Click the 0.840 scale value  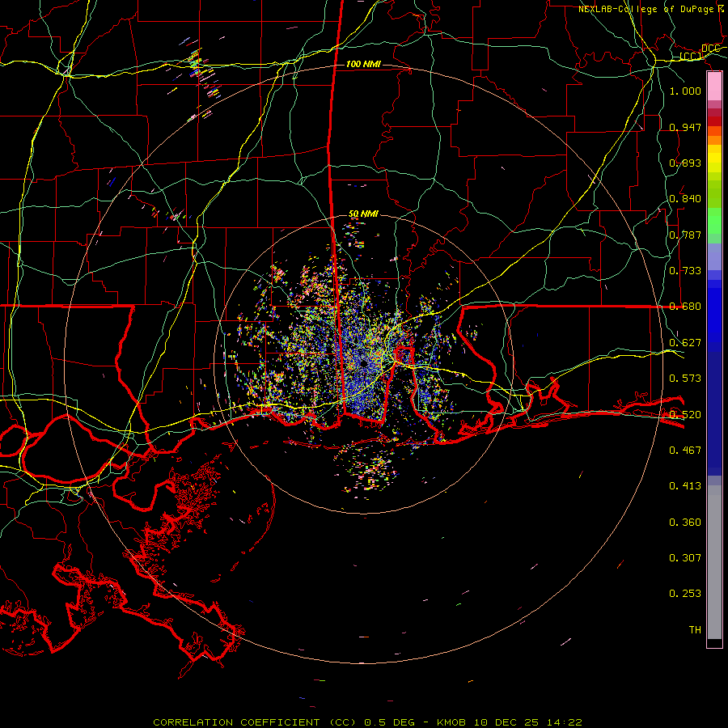click(685, 199)
